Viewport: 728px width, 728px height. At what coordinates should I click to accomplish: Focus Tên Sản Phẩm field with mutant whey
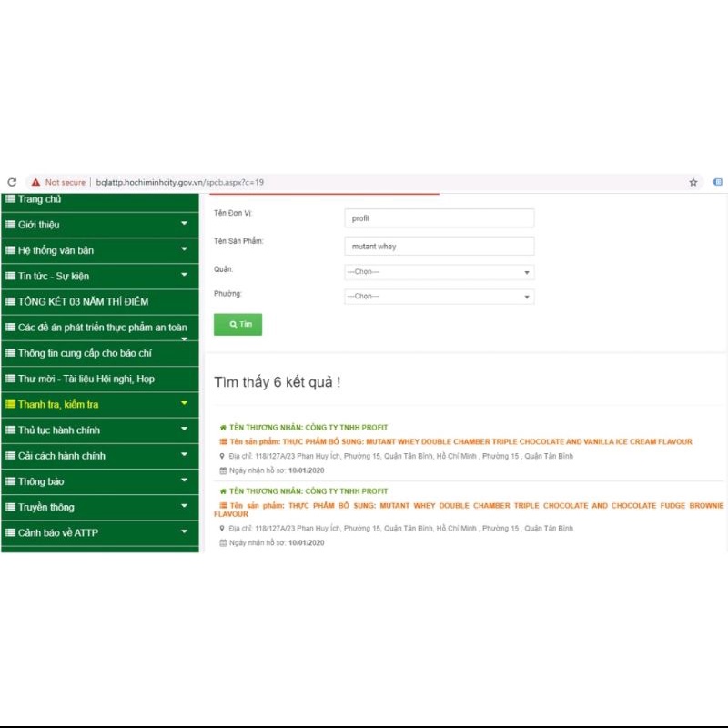[440, 246]
